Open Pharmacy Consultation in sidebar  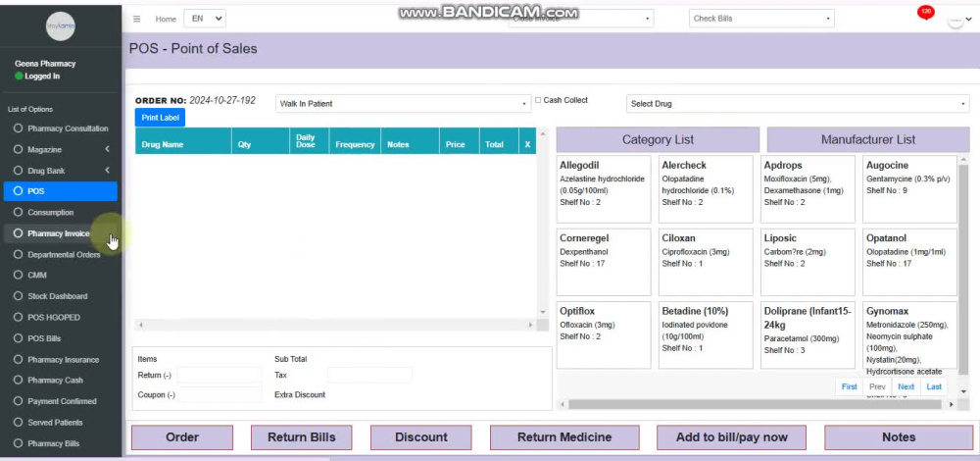pyautogui.click(x=61, y=128)
